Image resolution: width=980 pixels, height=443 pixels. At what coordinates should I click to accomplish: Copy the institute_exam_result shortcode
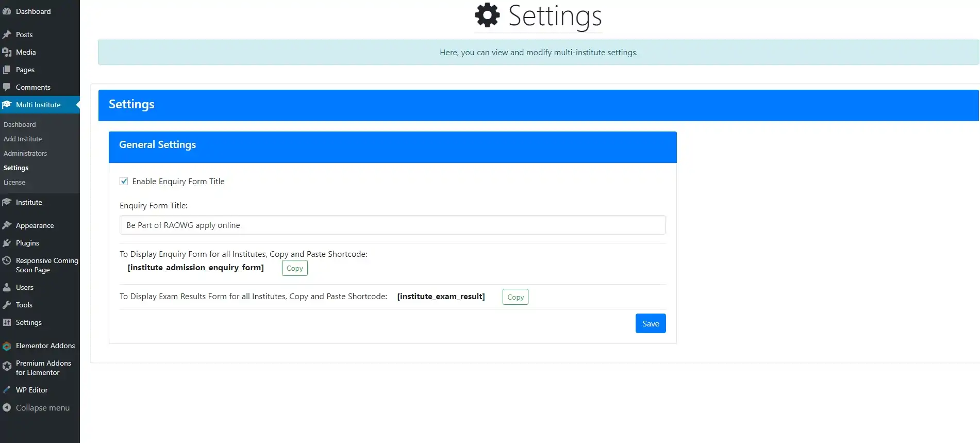tap(516, 297)
